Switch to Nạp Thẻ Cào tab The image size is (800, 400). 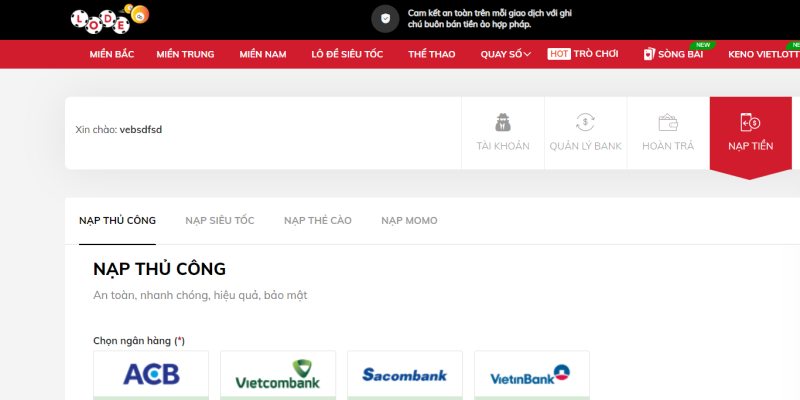[317, 220]
